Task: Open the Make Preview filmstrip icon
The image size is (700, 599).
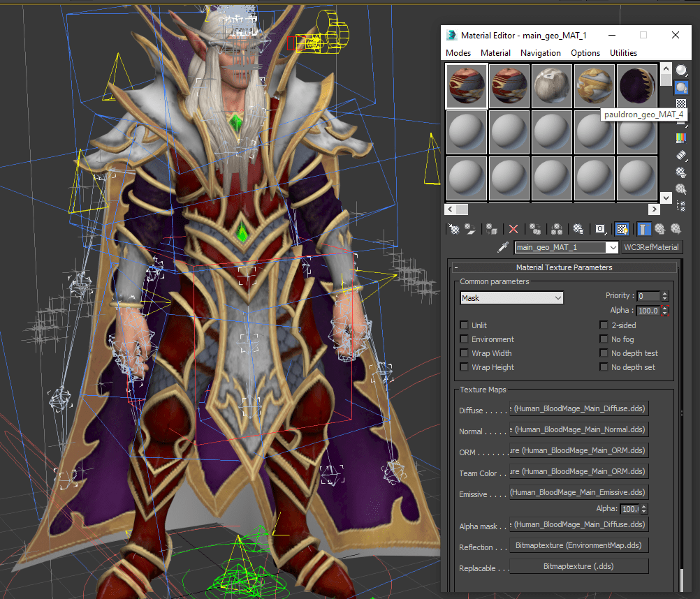Action: coord(681,155)
